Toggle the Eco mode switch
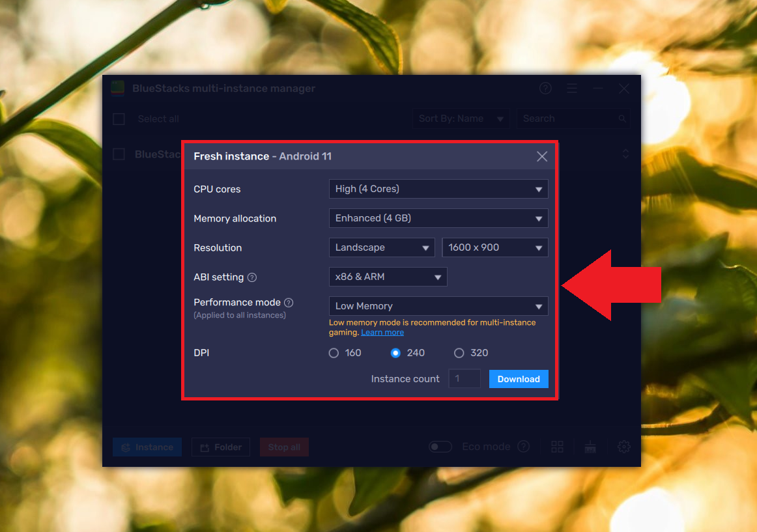 [x=440, y=447]
